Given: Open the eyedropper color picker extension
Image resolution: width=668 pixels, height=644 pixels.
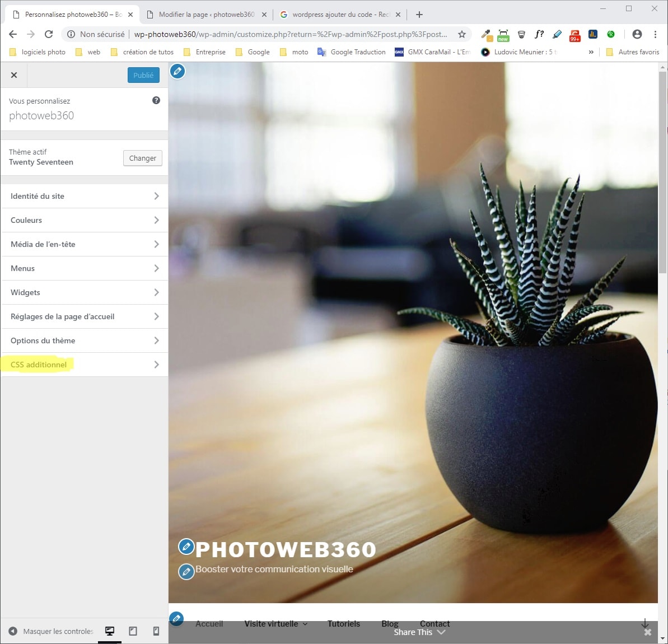Looking at the screenshot, I should (486, 35).
